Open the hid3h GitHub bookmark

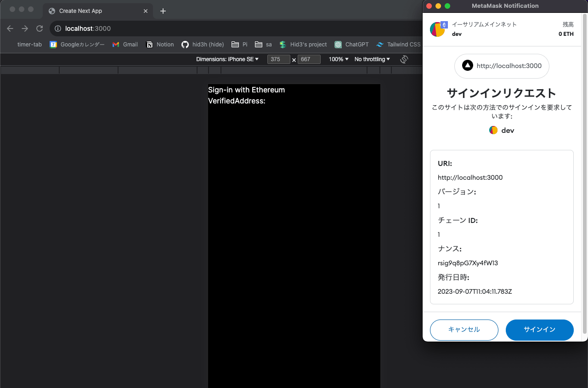(x=203, y=45)
